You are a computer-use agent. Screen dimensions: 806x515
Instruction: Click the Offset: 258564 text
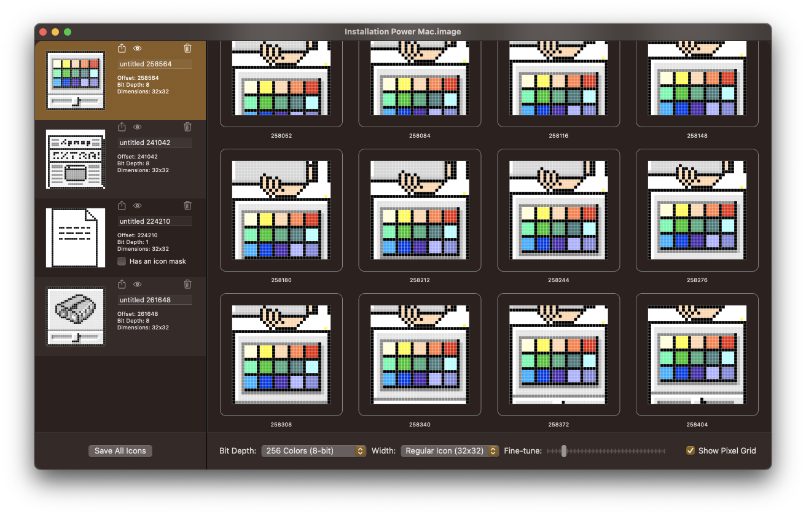point(138,78)
